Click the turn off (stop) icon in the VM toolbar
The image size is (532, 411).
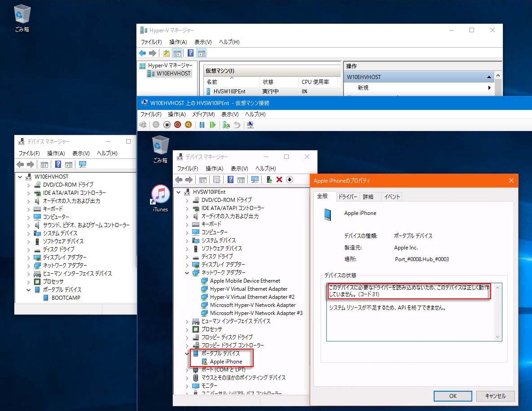[x=167, y=125]
